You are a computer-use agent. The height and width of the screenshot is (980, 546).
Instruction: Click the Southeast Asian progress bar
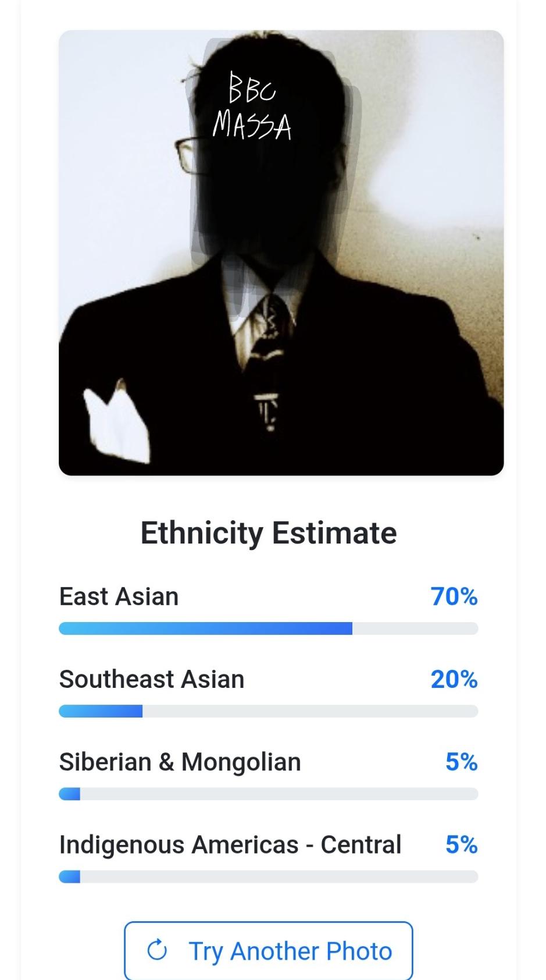click(268, 711)
